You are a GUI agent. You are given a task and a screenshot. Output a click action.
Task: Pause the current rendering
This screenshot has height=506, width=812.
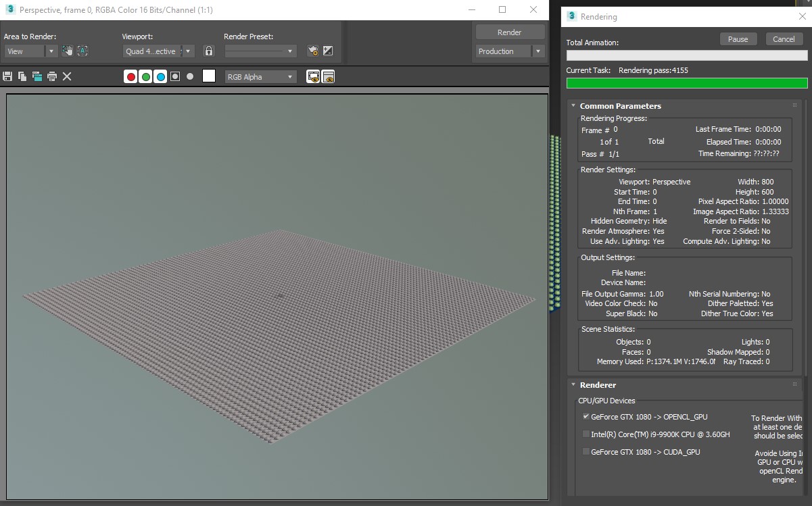(x=738, y=39)
